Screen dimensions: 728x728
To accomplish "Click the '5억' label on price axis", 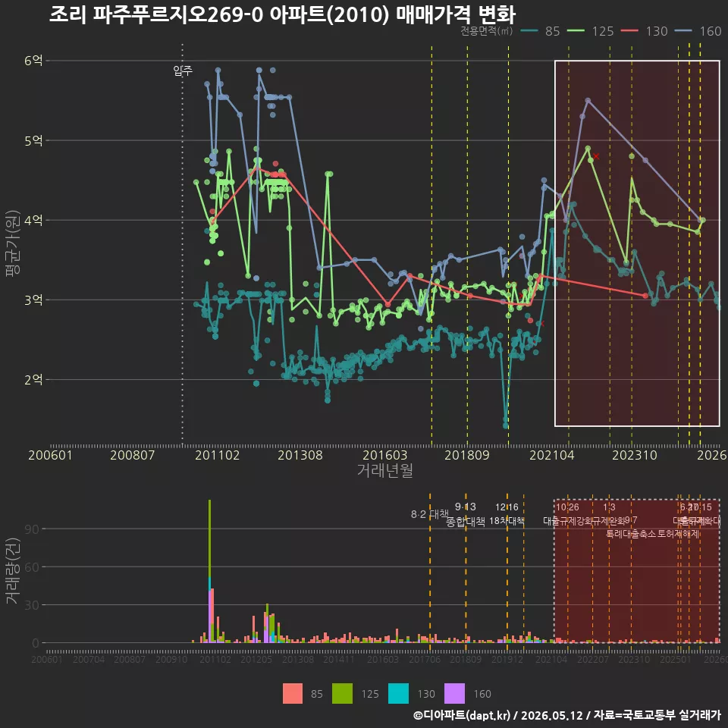I will click(x=33, y=140).
